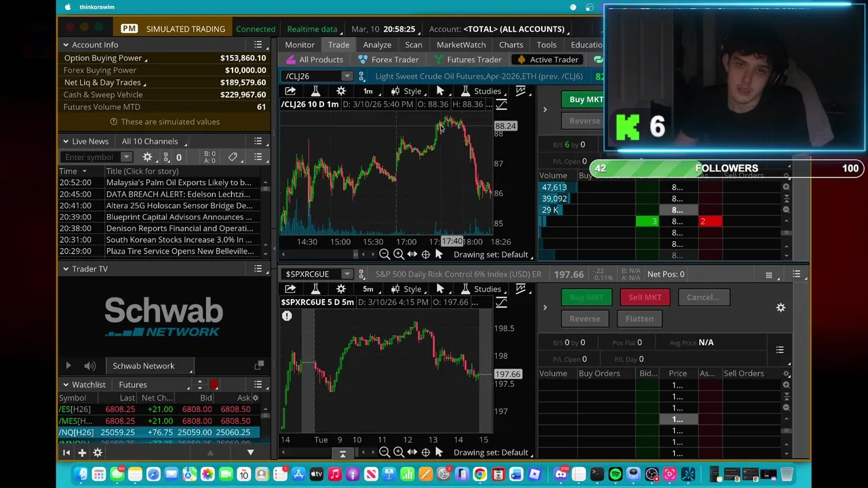This screenshot has width=868, height=488.
Task: Click Cancel button in $SPXRC6UE Active Trader
Action: click(703, 297)
